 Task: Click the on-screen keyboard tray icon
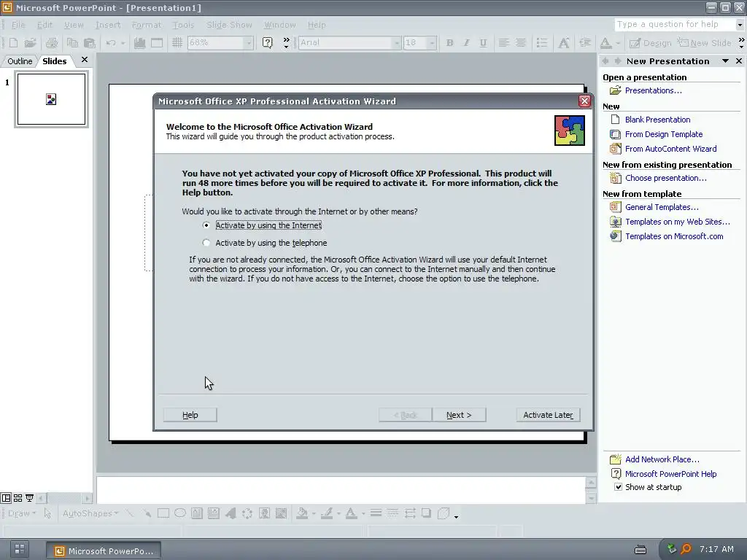(640, 550)
